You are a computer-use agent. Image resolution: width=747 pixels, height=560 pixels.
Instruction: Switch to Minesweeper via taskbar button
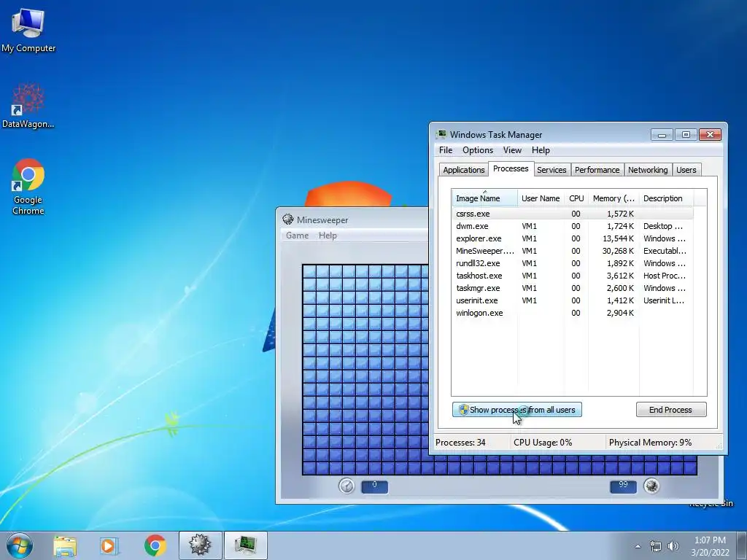tap(200, 545)
